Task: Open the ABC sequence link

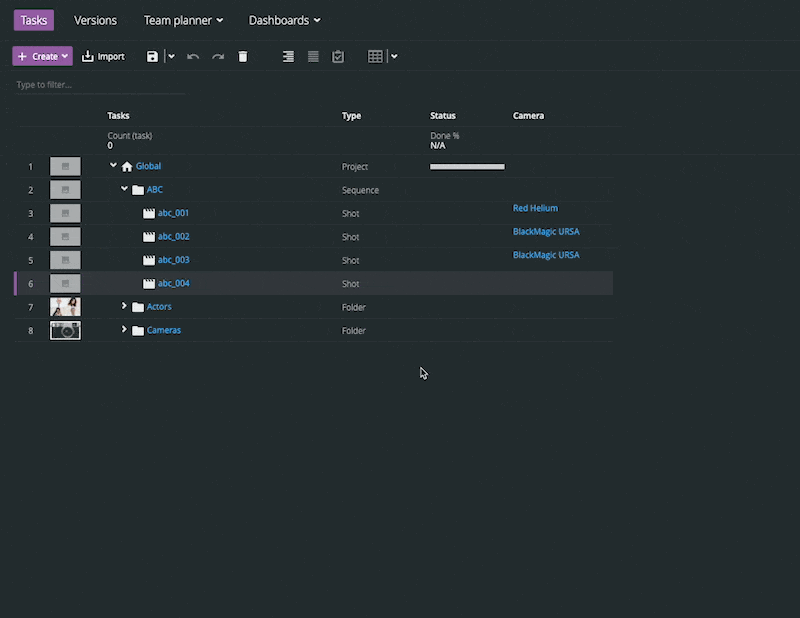Action: pyautogui.click(x=155, y=189)
